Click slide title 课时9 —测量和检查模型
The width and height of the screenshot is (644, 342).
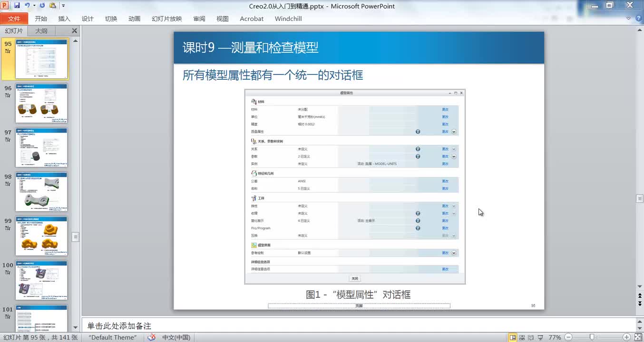(x=250, y=47)
